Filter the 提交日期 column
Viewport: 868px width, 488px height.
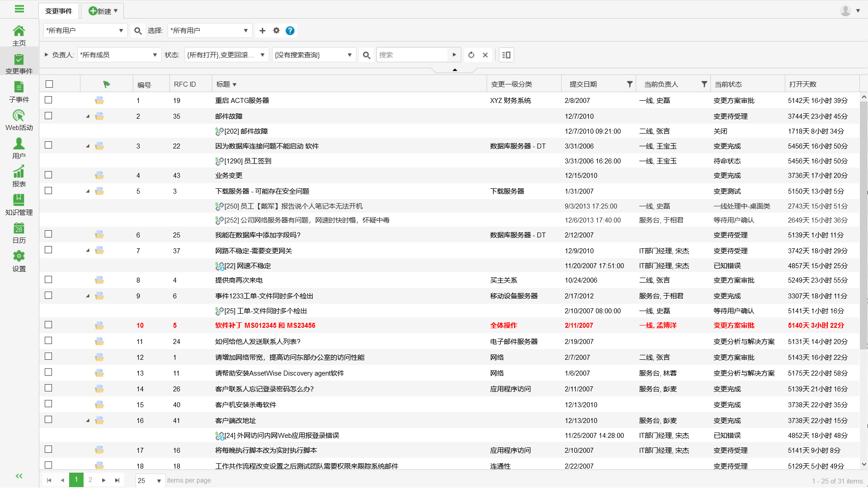(629, 84)
